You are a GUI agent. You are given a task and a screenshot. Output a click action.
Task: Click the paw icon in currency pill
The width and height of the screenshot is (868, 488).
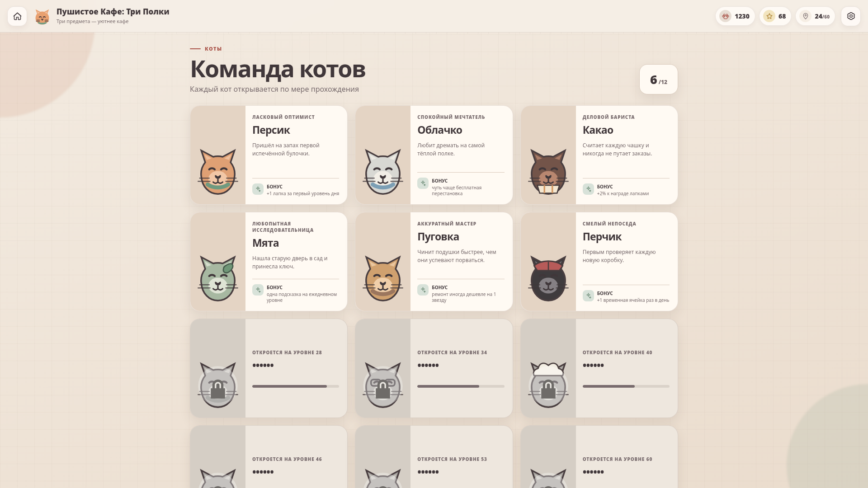coord(726,16)
